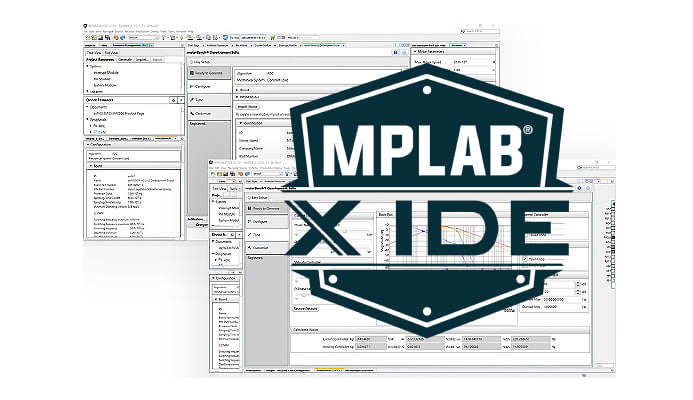
Task: Click Velocity Controller Kp result field
Action: point(371,347)
